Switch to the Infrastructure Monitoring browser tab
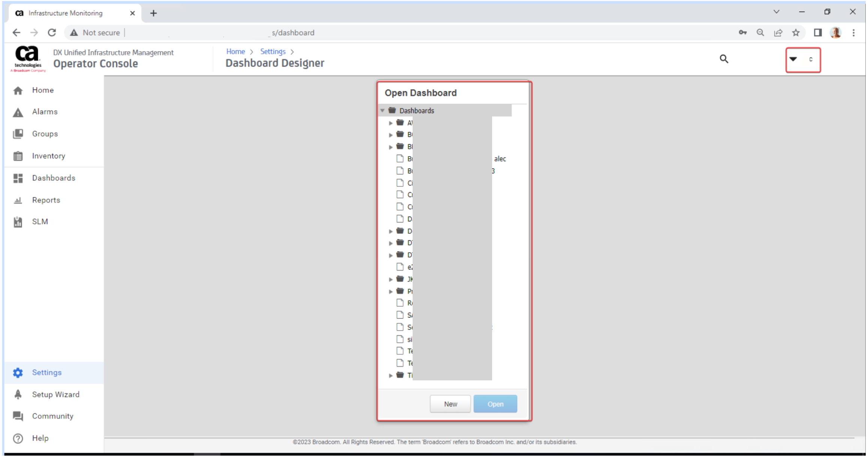 [x=75, y=13]
